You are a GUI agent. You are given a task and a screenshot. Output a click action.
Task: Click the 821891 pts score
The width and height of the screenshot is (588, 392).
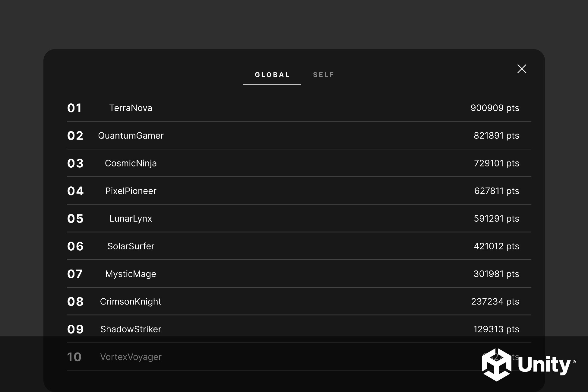tap(496, 136)
